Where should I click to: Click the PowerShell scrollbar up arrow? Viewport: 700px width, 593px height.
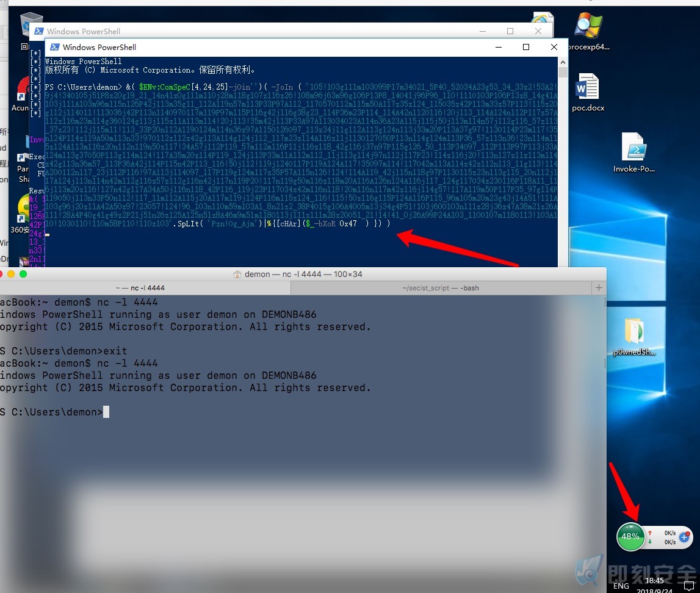(x=563, y=62)
